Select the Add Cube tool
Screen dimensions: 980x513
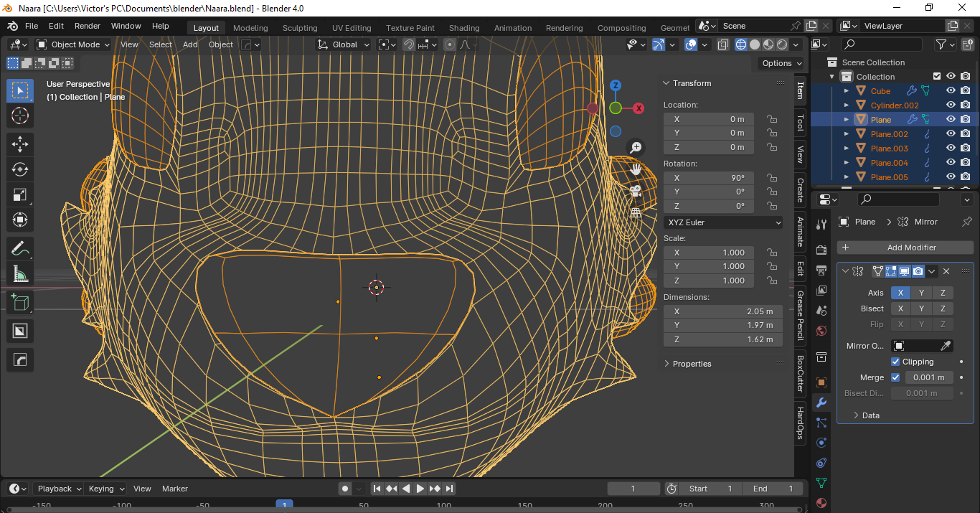click(20, 303)
